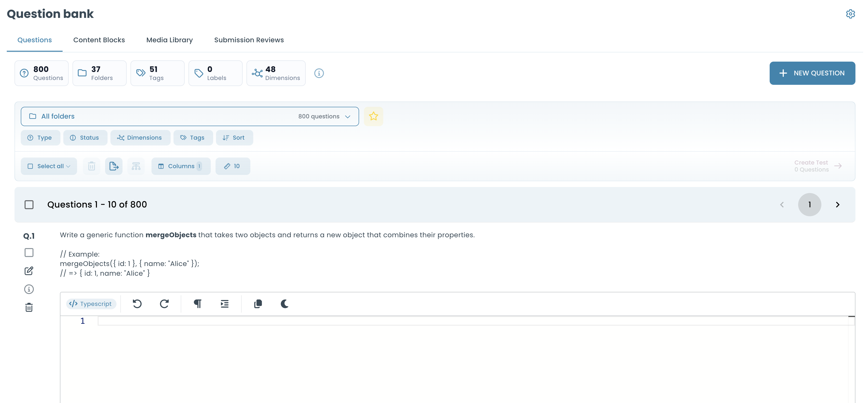Switch editor to dark mode moon icon
This screenshot has width=868, height=403.
point(285,304)
